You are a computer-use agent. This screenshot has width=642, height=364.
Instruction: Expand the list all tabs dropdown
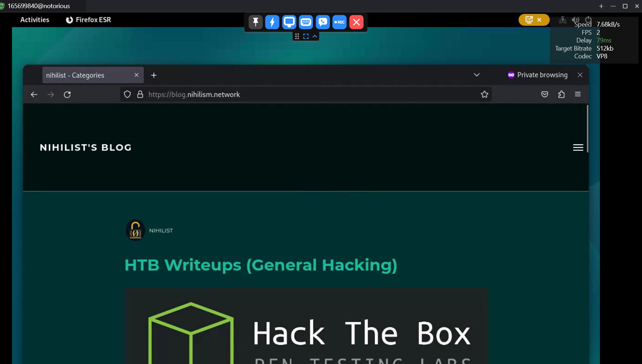[476, 75]
